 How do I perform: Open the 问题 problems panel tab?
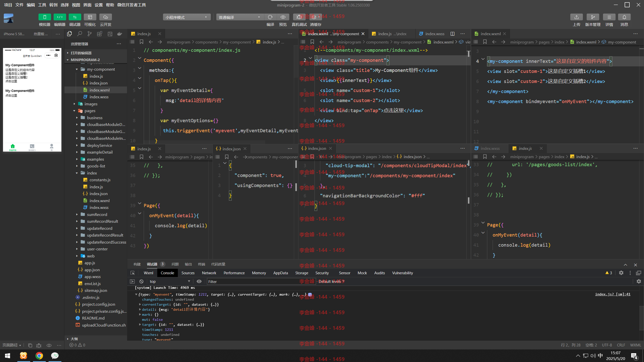coord(175,264)
